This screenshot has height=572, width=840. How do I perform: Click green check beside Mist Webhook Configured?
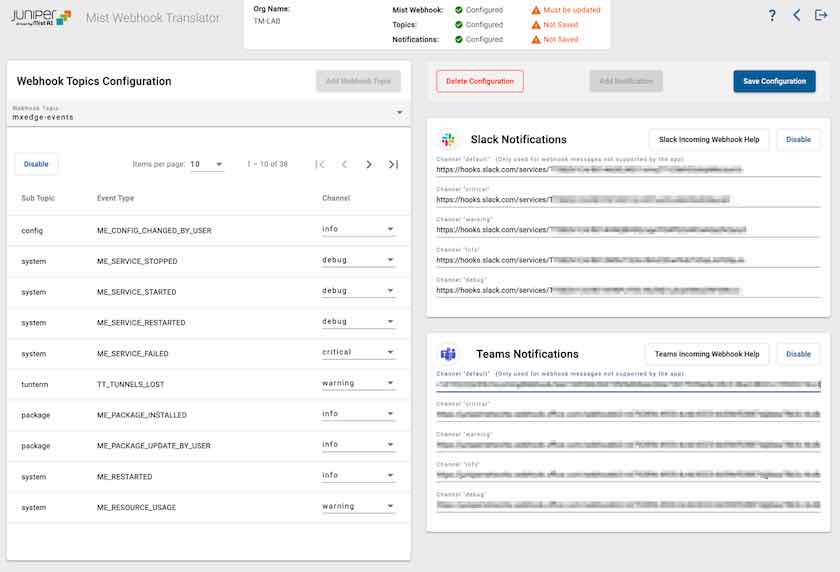click(x=459, y=10)
